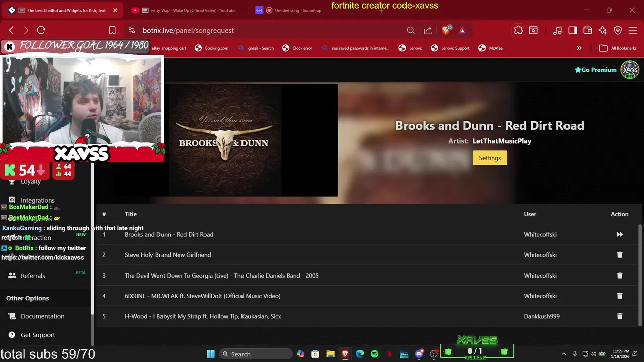The image size is (644, 362).
Task: Open Microsoft Edge from the taskbar
Action: 360,354
